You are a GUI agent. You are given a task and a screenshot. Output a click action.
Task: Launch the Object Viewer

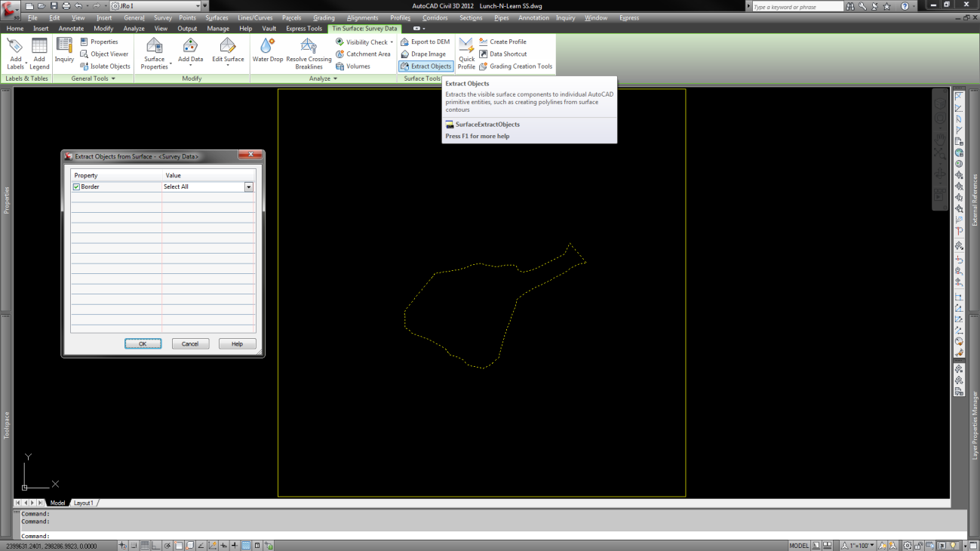point(104,54)
